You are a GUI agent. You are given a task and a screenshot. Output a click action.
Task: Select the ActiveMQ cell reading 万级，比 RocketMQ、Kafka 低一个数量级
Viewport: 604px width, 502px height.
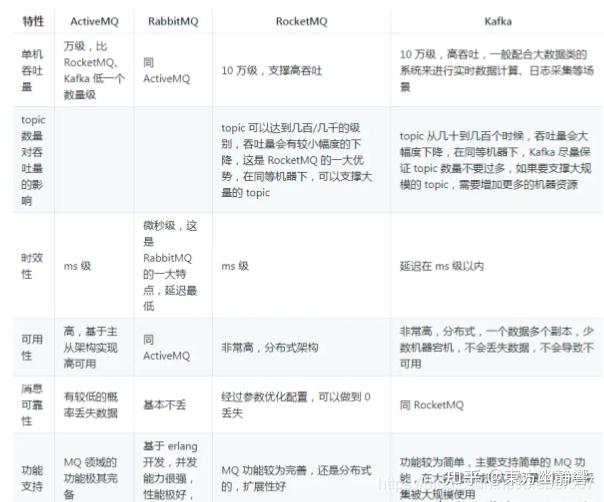[x=94, y=71]
